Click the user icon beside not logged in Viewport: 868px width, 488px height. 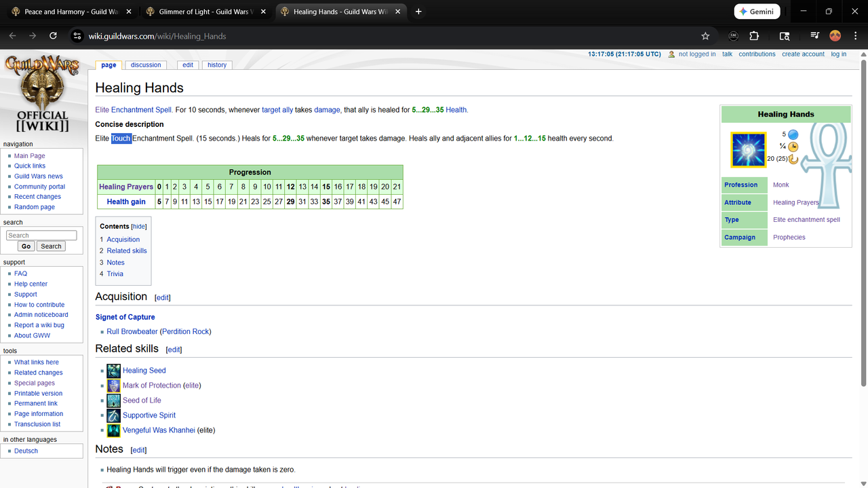(x=671, y=54)
